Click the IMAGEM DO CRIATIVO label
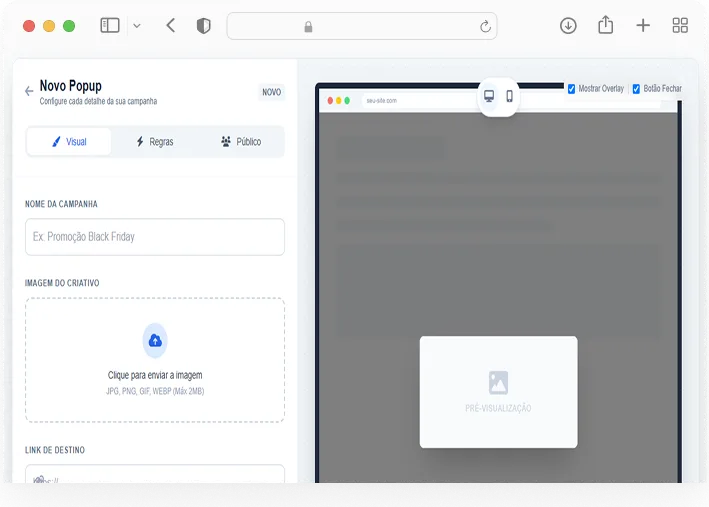 click(62, 283)
